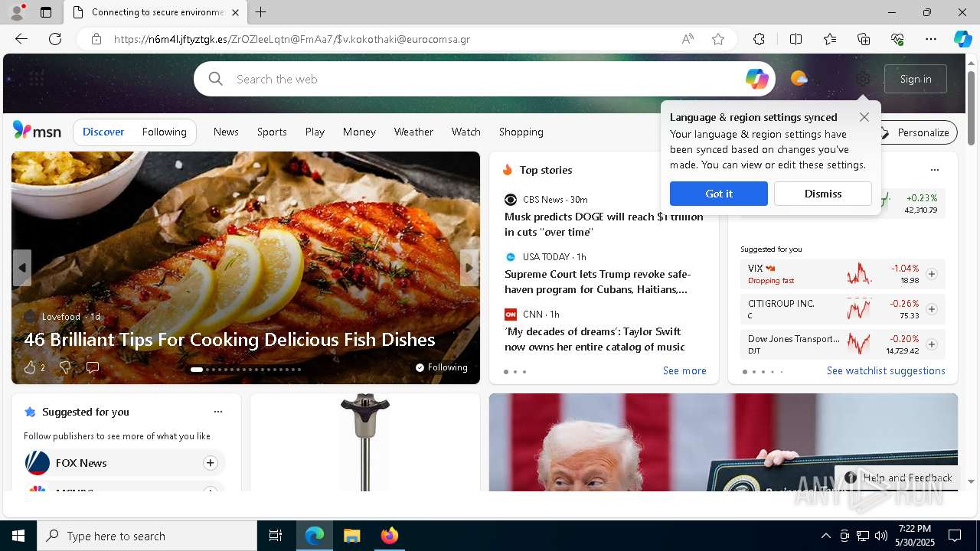This screenshot has height=551, width=980.
Task: Show next carousel story
Action: pos(469,268)
